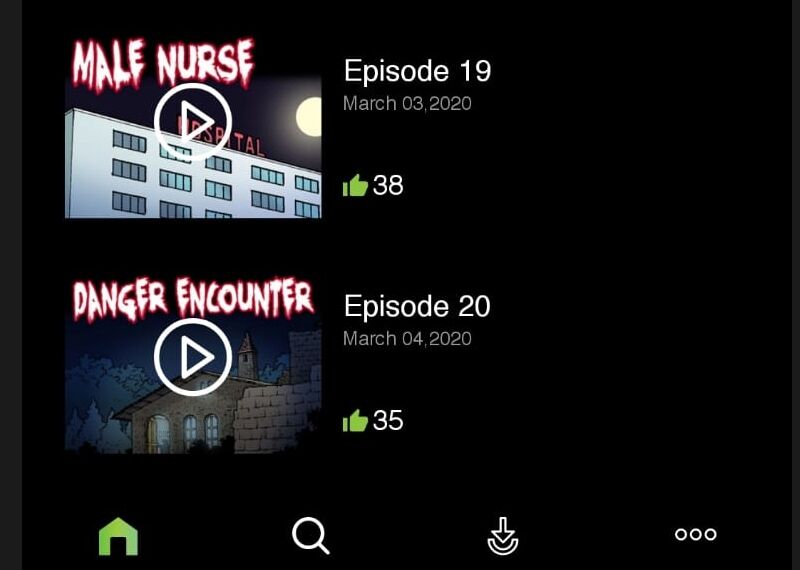Click the March 03,2020 date text
Image resolution: width=800 pixels, height=570 pixels.
pos(407,104)
